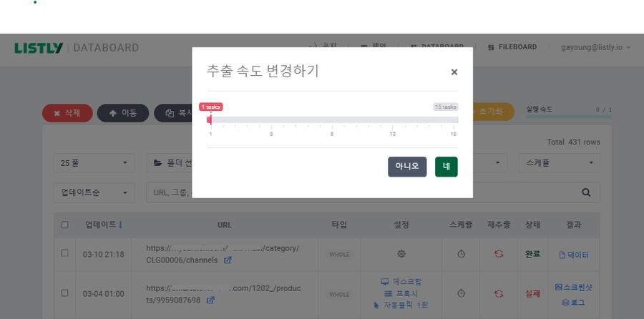Open the 스크린샷 result link
This screenshot has width=644, height=319.
573,287
